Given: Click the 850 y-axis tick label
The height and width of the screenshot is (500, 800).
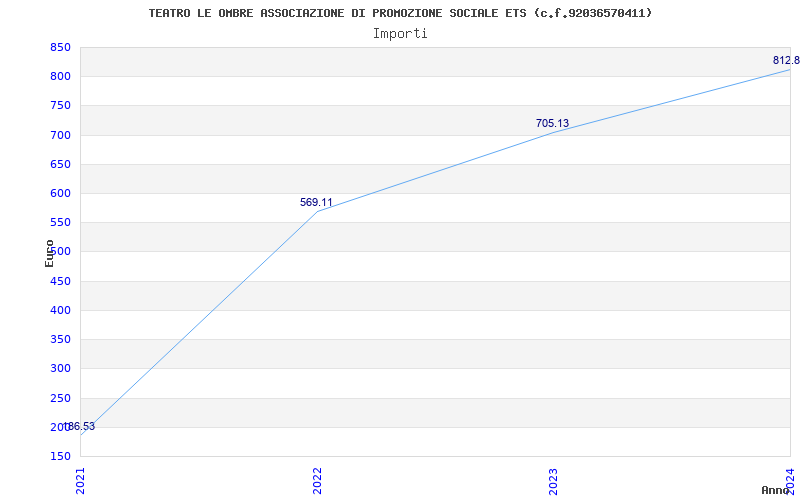Looking at the screenshot, I should pyautogui.click(x=60, y=47).
